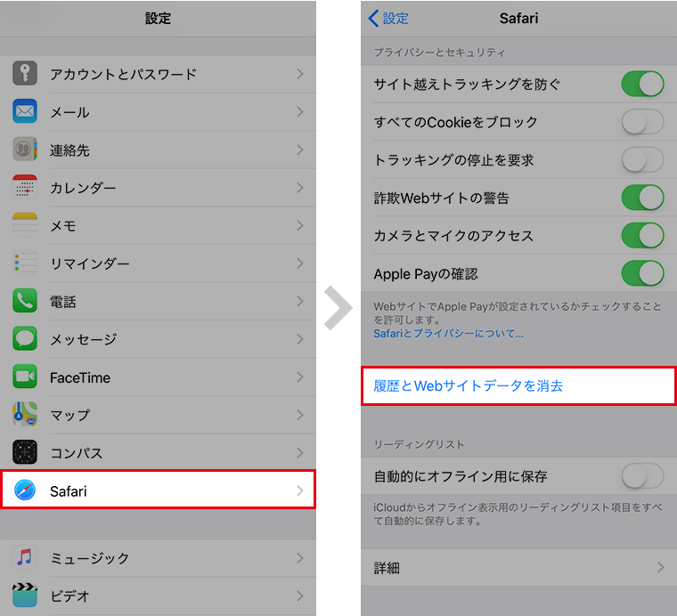677x616 pixels.
Task: Click the 設定 title on left screen
Action: [158, 18]
